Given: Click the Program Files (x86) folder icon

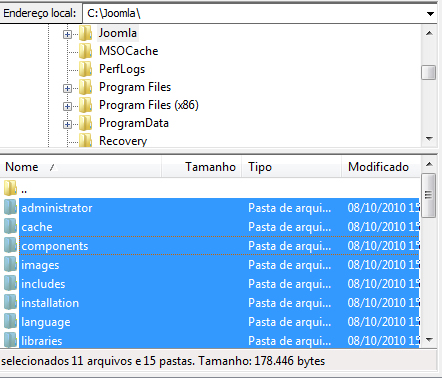Looking at the screenshot, I should (x=85, y=105).
